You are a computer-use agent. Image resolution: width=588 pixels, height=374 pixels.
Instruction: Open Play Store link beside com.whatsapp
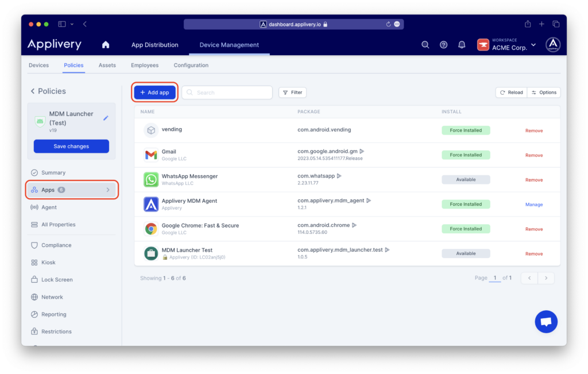point(339,176)
